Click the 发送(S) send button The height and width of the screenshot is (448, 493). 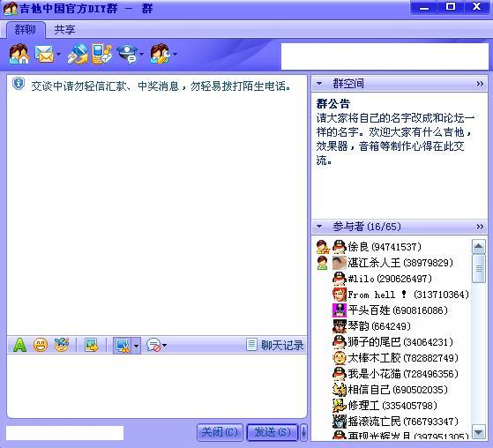pyautogui.click(x=273, y=432)
